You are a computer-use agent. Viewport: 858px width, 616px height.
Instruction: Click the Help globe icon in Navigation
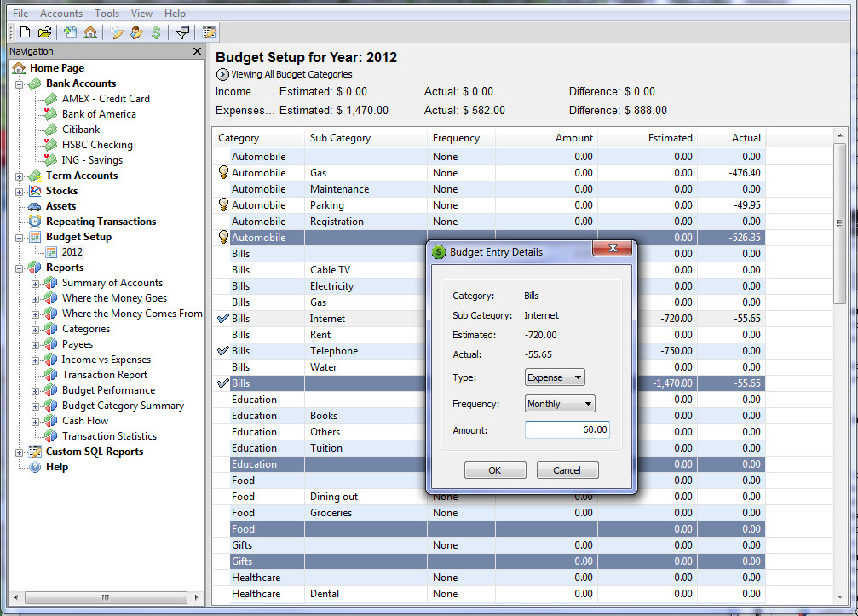tap(35, 467)
